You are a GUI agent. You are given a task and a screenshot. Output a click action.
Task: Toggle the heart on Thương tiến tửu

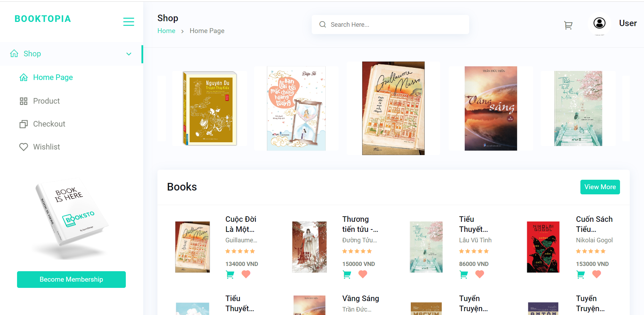click(x=363, y=274)
